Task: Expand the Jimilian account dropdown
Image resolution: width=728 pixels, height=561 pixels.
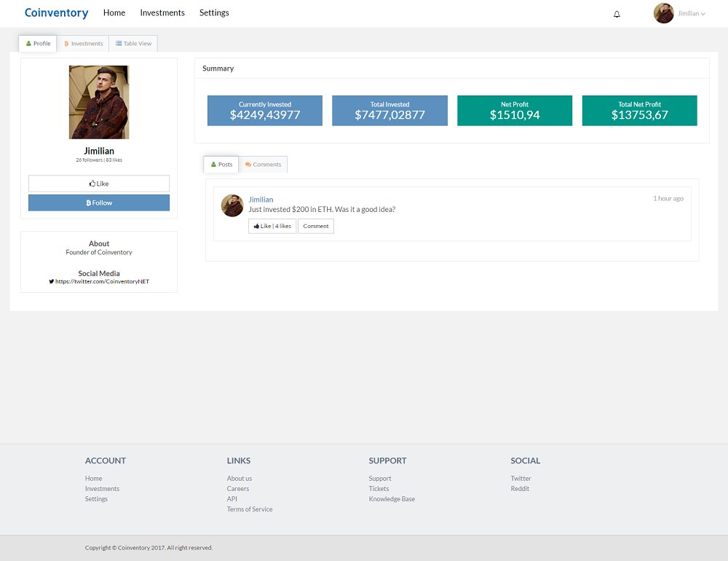Action: [692, 14]
